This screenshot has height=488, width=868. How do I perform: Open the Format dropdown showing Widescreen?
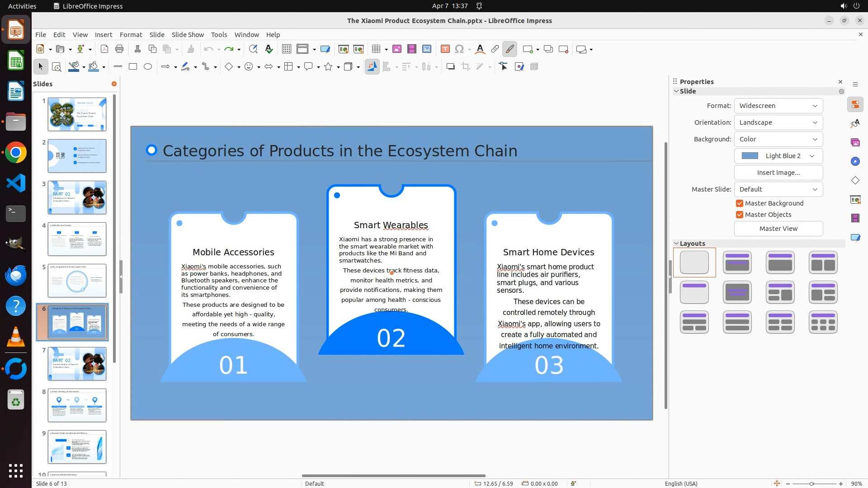point(778,106)
